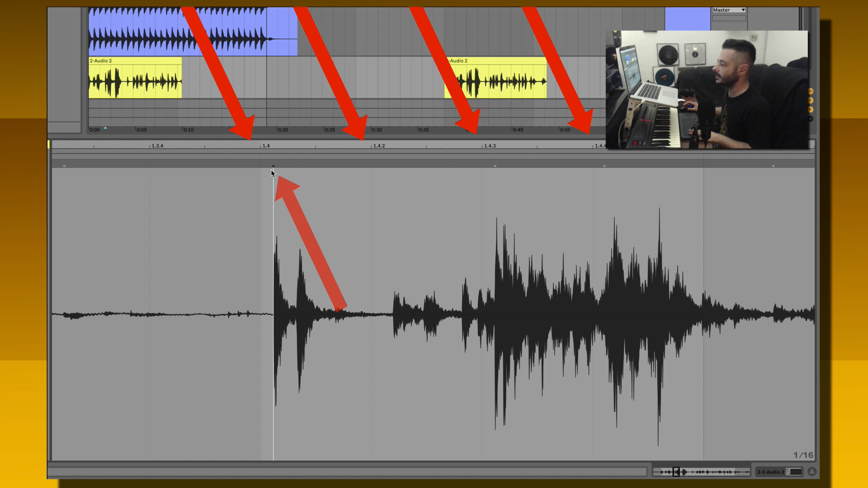Toggle the orange IO section button
This screenshot has height=488, width=868.
coord(811,91)
